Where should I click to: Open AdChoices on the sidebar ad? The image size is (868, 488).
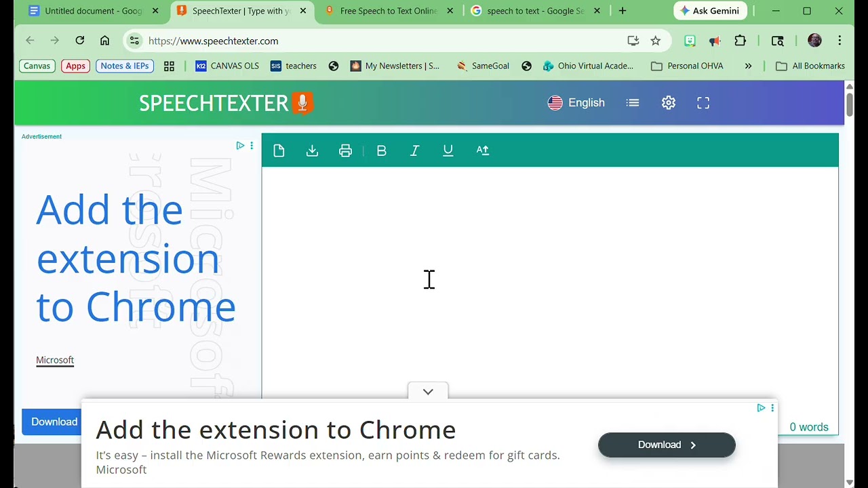point(240,145)
